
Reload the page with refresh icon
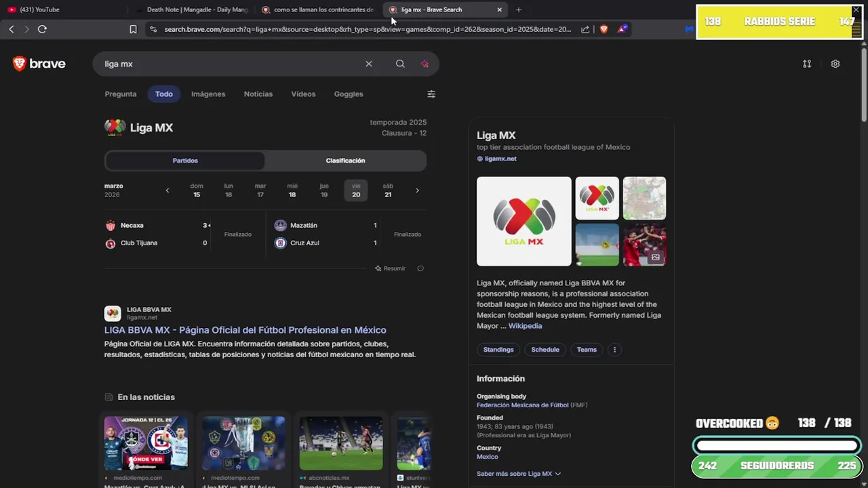coord(42,29)
